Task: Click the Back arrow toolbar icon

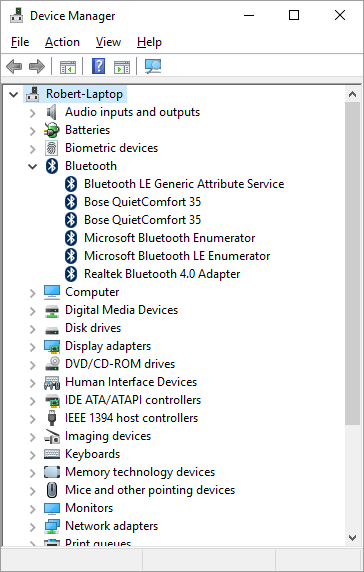Action: coord(14,67)
